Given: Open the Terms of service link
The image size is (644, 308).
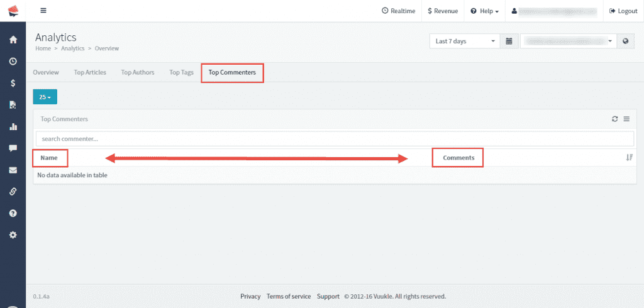Looking at the screenshot, I should point(289,296).
